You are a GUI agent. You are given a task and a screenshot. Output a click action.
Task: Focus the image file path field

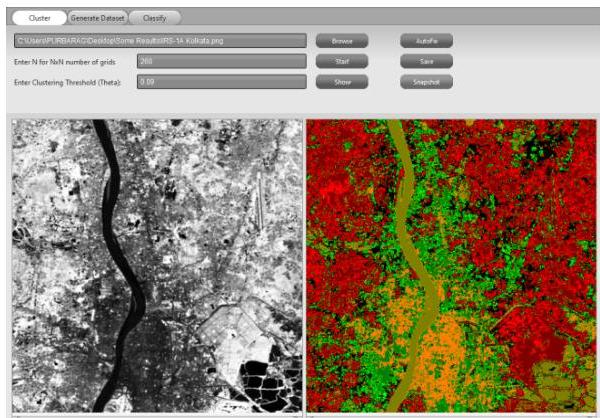tap(160, 41)
